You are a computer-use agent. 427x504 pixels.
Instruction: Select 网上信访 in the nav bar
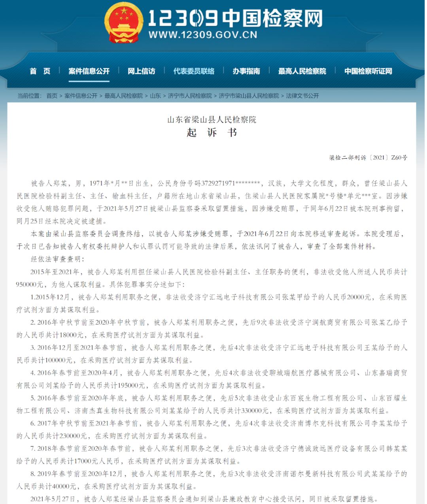point(141,71)
